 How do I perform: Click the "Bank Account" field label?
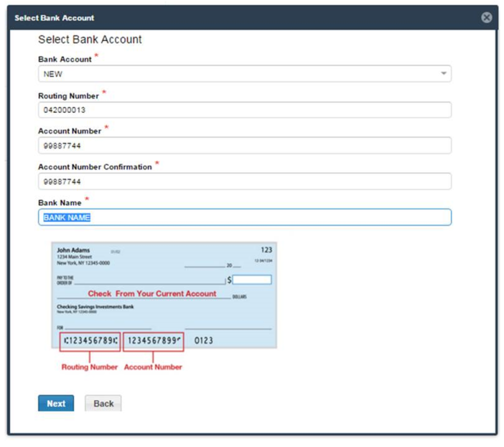tap(65, 60)
